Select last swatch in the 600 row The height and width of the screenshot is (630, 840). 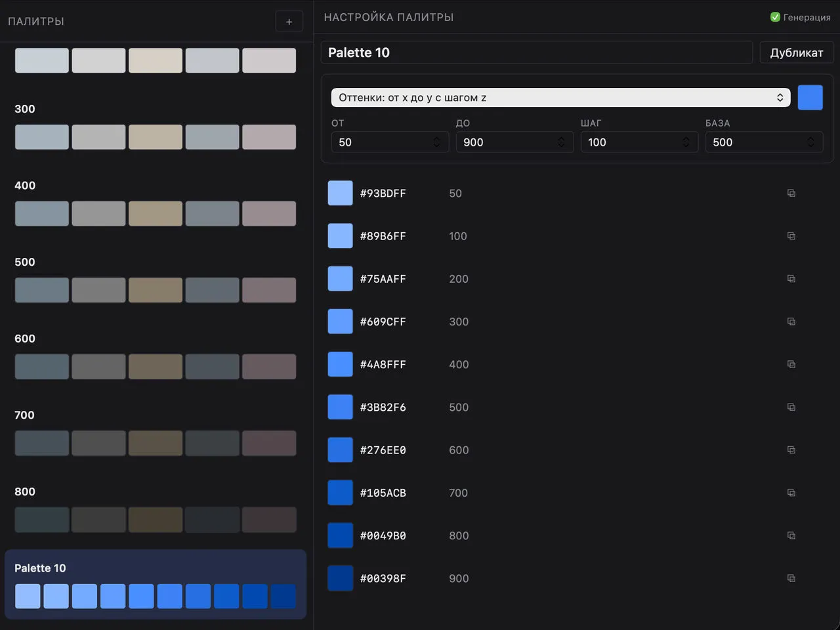(269, 367)
